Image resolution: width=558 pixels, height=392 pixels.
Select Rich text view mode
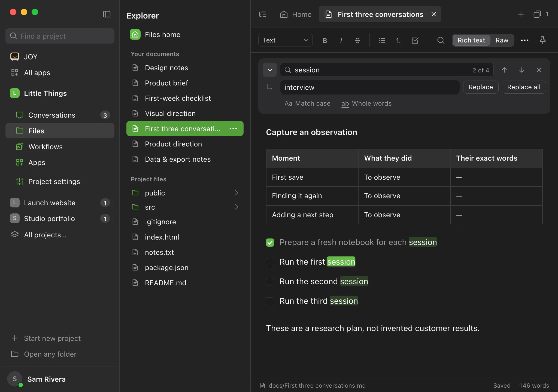coord(471,40)
